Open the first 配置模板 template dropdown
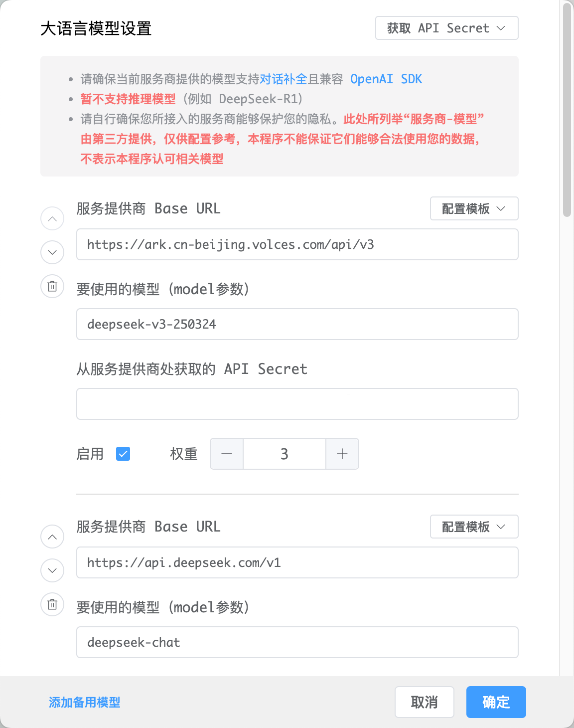 (473, 208)
